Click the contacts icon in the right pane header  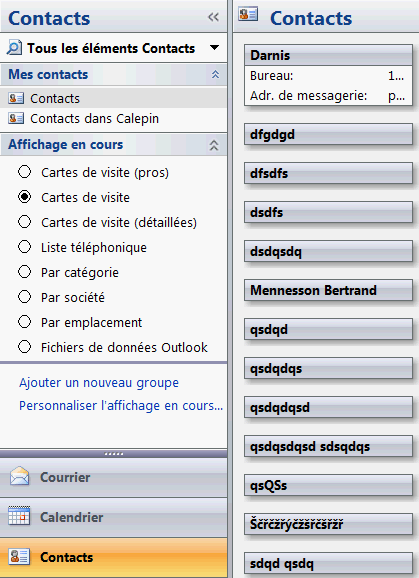248,14
